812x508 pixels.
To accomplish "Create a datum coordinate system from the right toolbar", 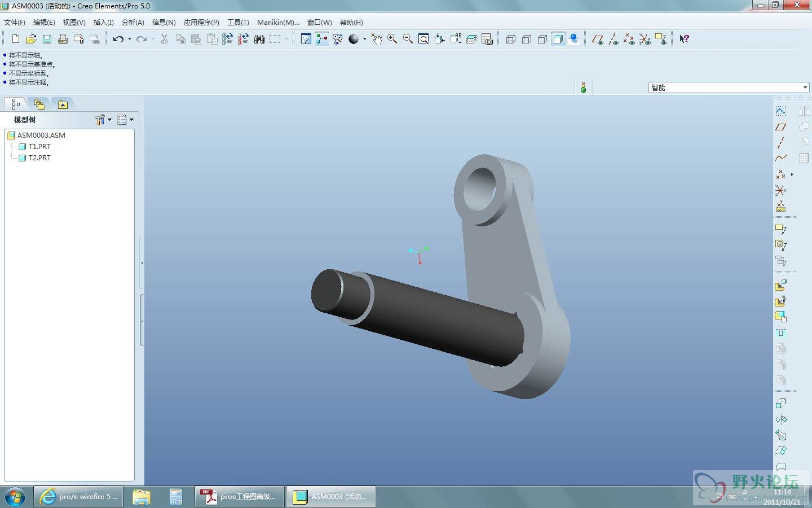I will click(780, 190).
